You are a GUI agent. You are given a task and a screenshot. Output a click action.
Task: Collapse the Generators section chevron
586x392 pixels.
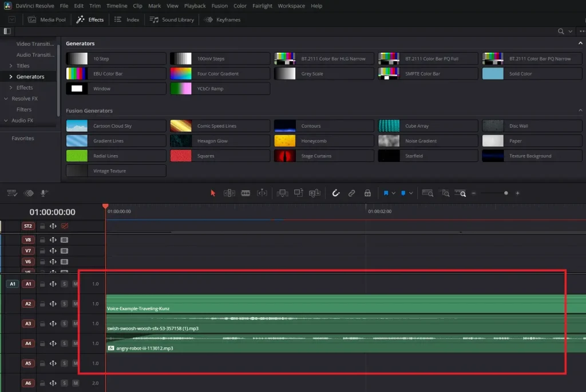click(x=580, y=43)
